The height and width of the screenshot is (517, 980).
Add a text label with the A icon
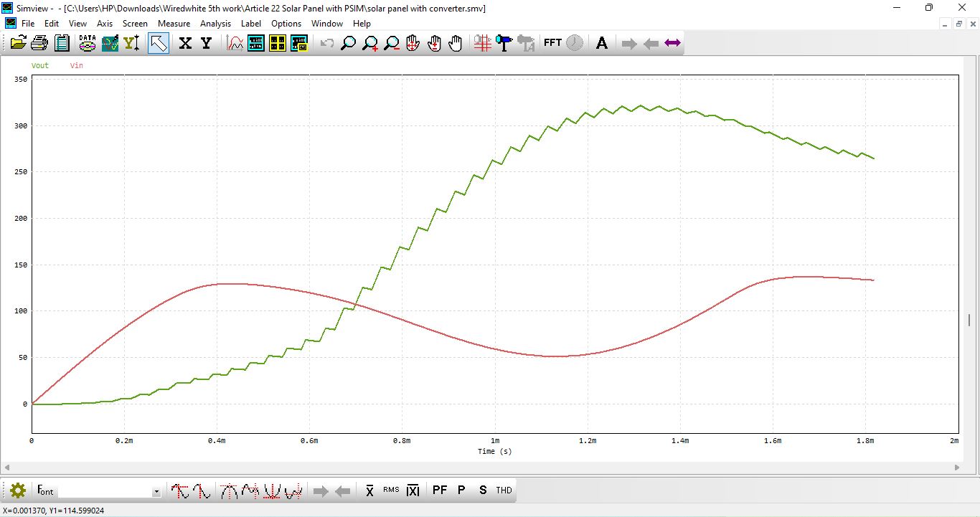602,43
